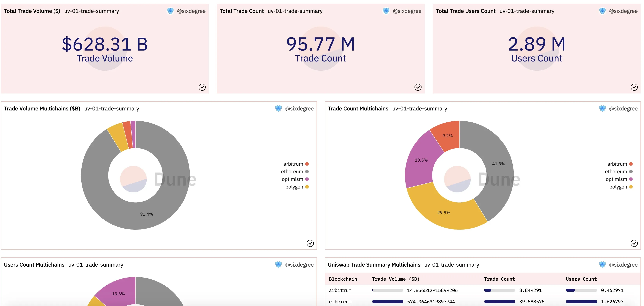
Task: Toggle arbitrum legend in Trade Volume Multichains chart
Action: coord(296,164)
